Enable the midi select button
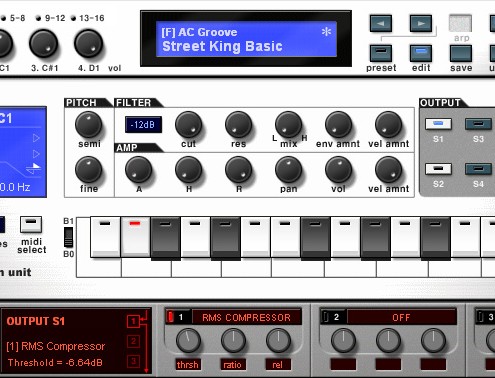The image size is (495, 378). [x=31, y=225]
